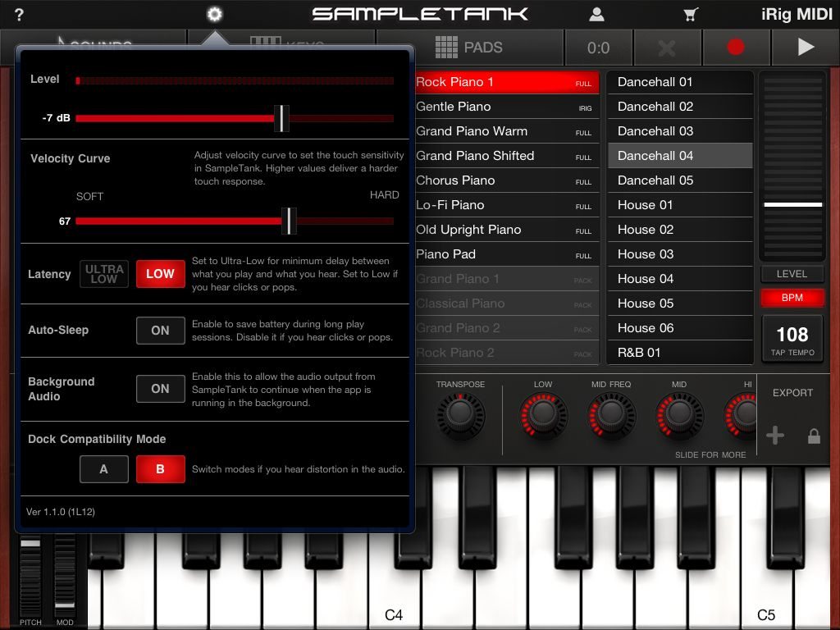
Task: Select the locked Rock Piano 2 pack preset
Action: pos(506,353)
